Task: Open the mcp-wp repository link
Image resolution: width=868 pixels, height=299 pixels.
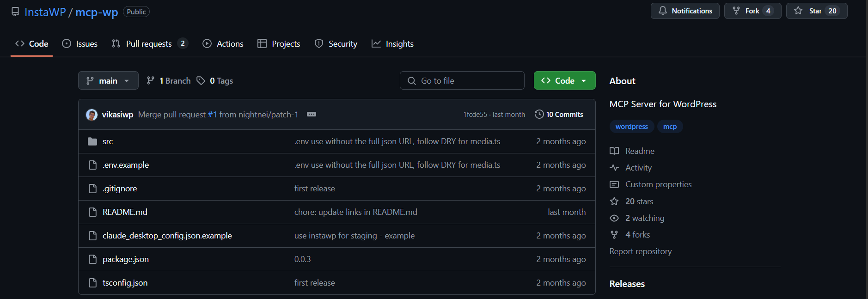Action: tap(97, 12)
